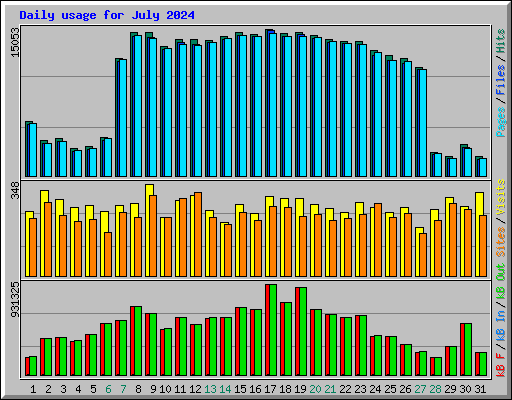Click day label 10 on the x-axis
The image size is (512, 400).
pyautogui.click(x=165, y=389)
